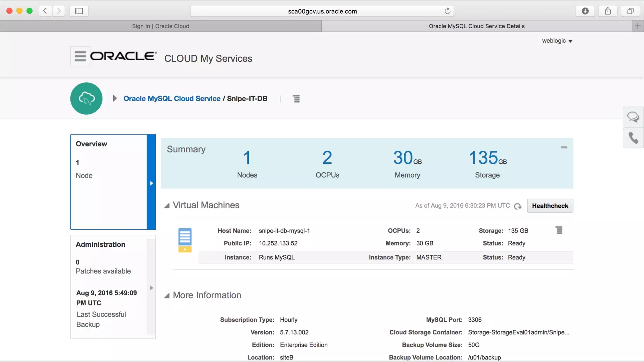This screenshot has height=362, width=644.
Task: Toggle the Safari sidebar button
Action: (79, 11)
